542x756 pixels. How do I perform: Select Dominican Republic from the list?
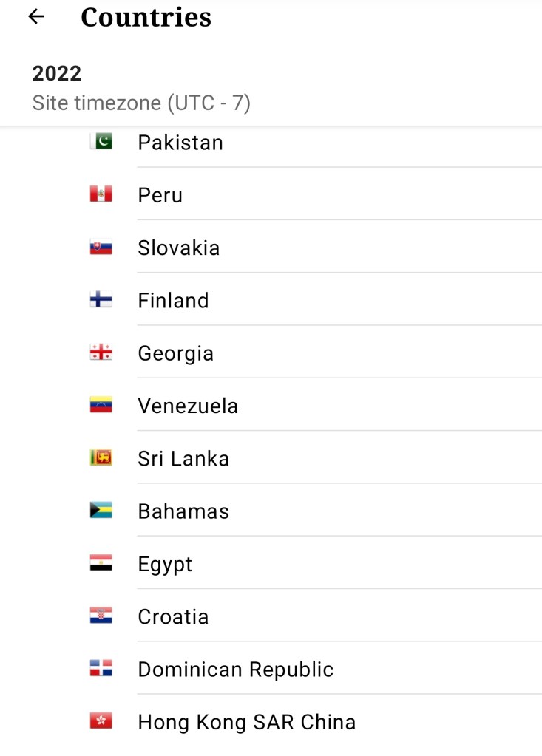pos(236,670)
